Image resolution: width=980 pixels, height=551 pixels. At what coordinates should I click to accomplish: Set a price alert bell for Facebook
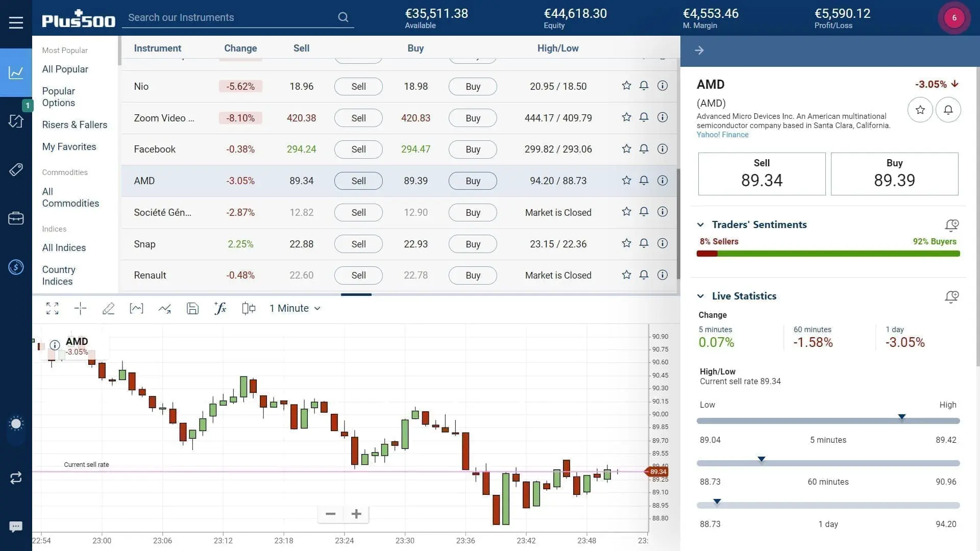point(644,148)
